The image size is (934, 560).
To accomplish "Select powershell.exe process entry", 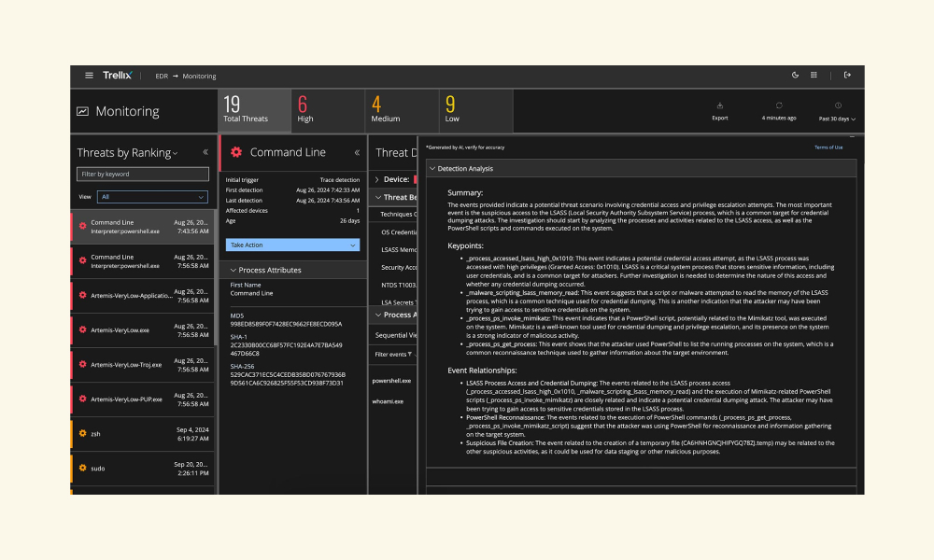I will 392,381.
